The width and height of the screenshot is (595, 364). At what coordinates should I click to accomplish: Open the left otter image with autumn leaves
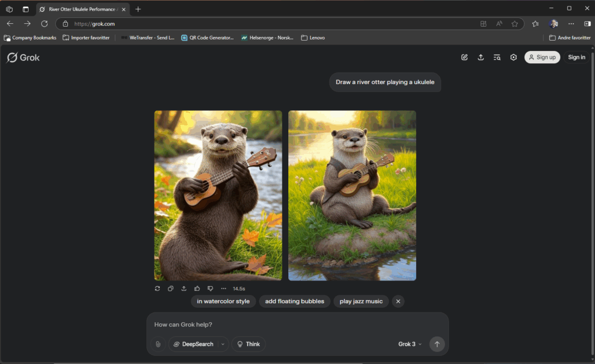(x=218, y=196)
